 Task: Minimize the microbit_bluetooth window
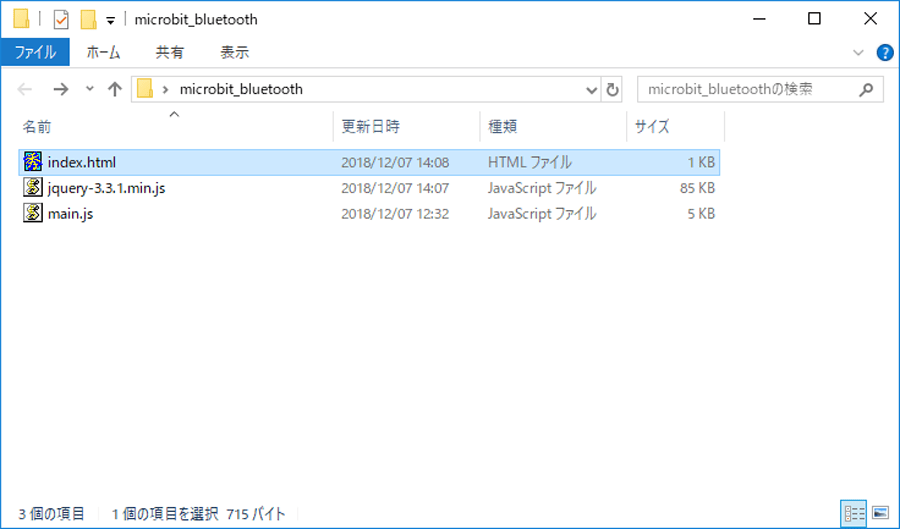[x=759, y=19]
